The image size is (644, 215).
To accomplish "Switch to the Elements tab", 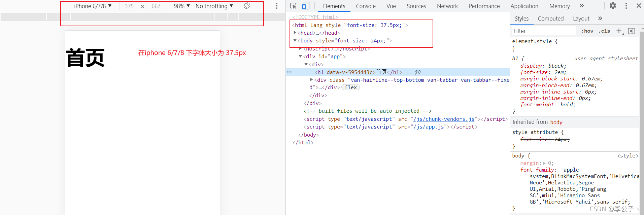I will (334, 6).
